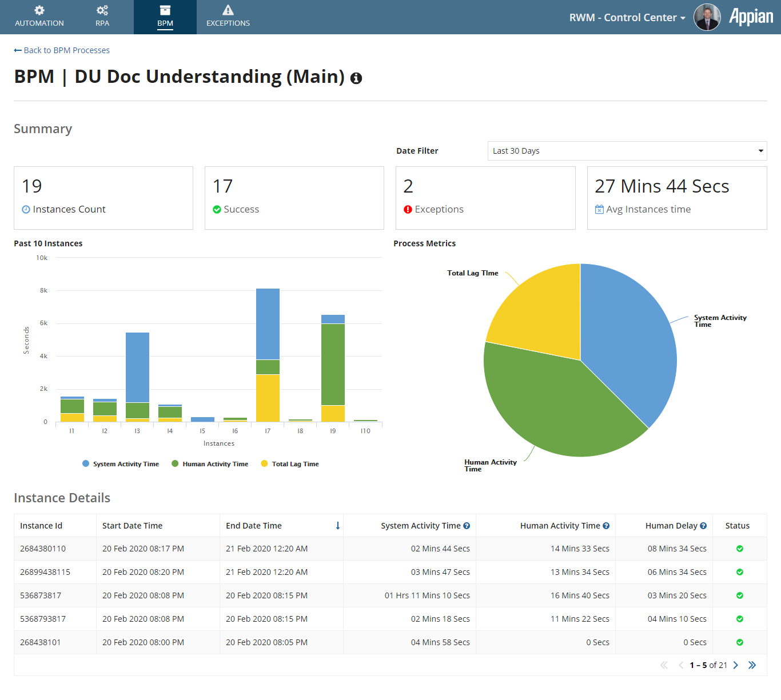The width and height of the screenshot is (781, 700).
Task: Click status check for instance 536873817
Action: [x=740, y=595]
